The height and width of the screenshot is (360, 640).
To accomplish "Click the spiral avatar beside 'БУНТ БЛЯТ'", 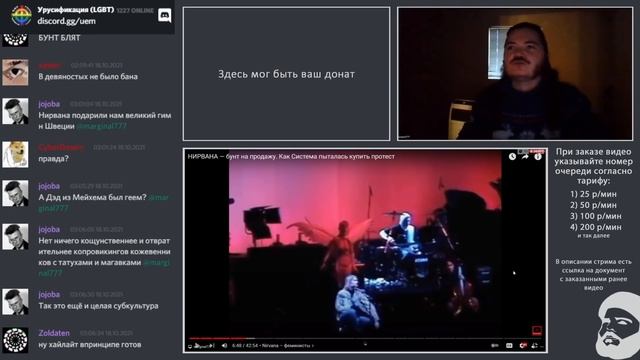I will pos(15,40).
